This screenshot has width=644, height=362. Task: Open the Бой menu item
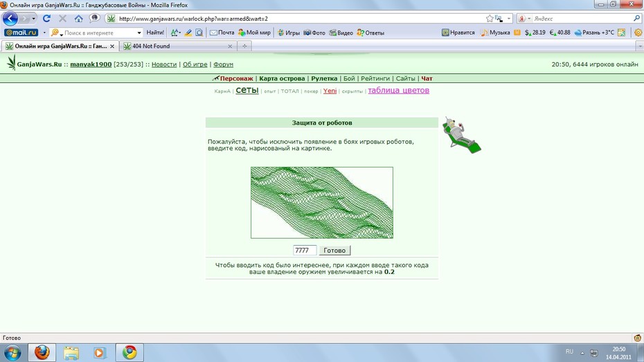click(x=349, y=78)
